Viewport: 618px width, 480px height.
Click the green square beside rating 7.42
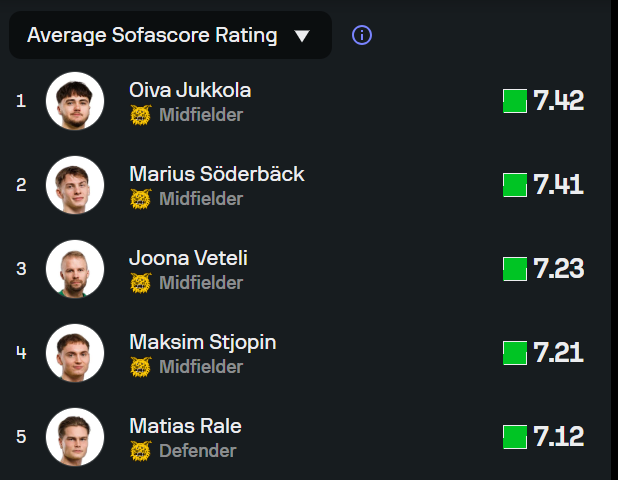click(x=515, y=101)
